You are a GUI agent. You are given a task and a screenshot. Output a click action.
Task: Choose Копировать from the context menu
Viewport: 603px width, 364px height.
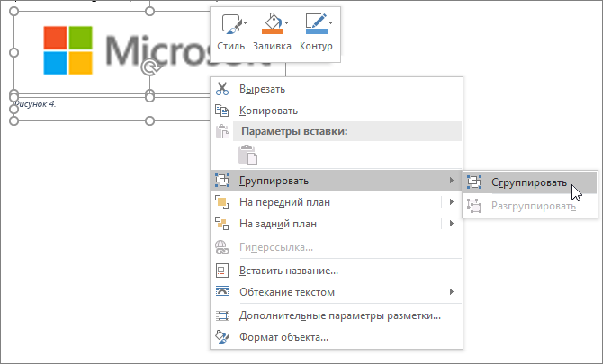click(337, 111)
